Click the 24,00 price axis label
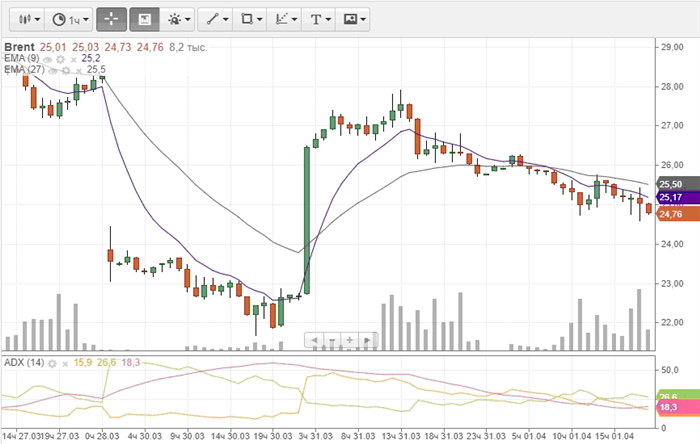The width and height of the screenshot is (700, 444). (x=672, y=244)
